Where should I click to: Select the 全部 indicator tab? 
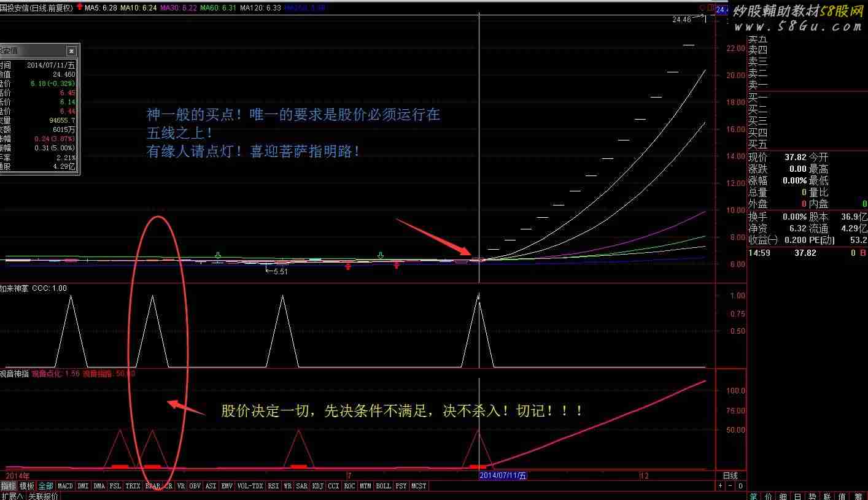click(x=46, y=486)
